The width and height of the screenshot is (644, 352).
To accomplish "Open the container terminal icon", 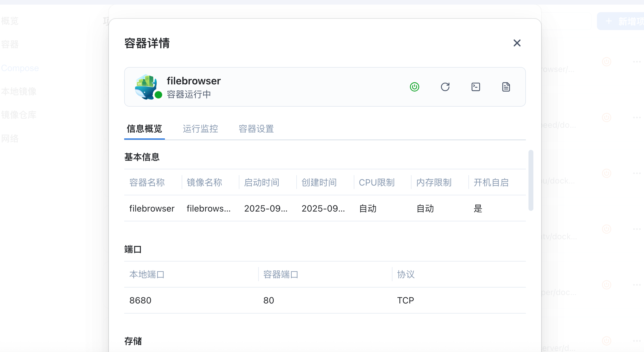I will [476, 87].
